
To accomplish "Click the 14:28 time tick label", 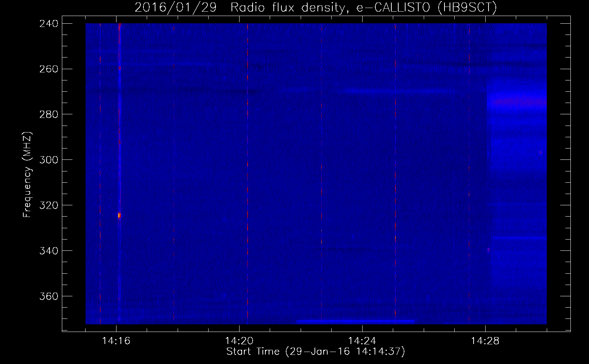I will [x=485, y=341].
